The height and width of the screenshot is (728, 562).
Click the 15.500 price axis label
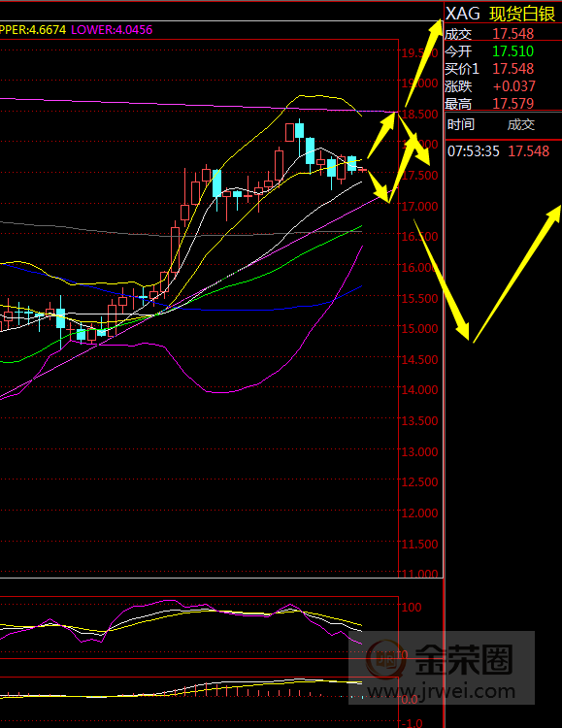420,298
